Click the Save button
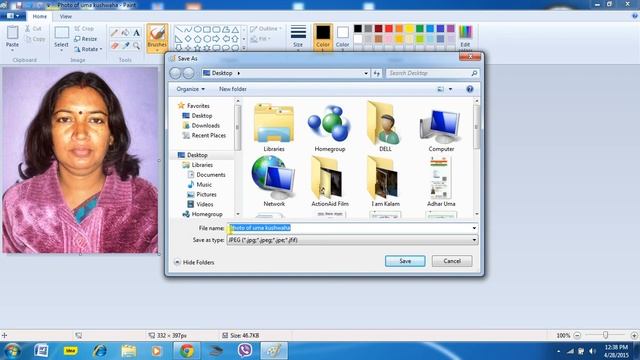 405,261
